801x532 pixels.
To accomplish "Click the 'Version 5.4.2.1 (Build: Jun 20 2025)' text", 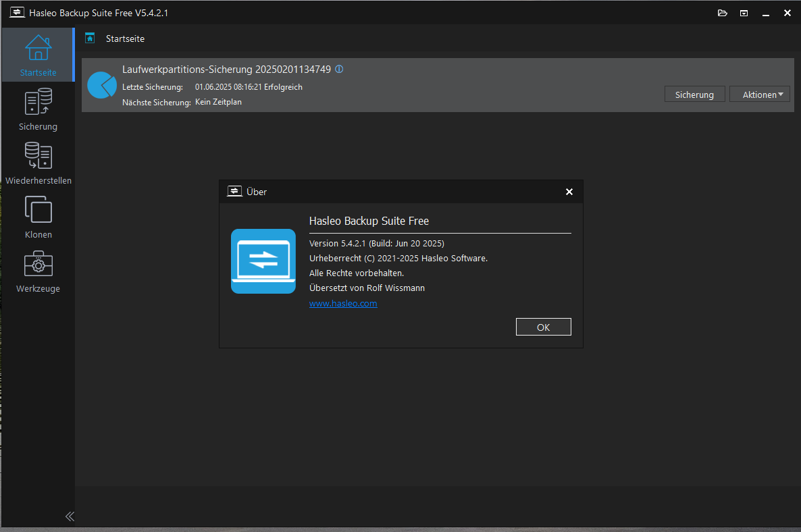I will [x=376, y=244].
